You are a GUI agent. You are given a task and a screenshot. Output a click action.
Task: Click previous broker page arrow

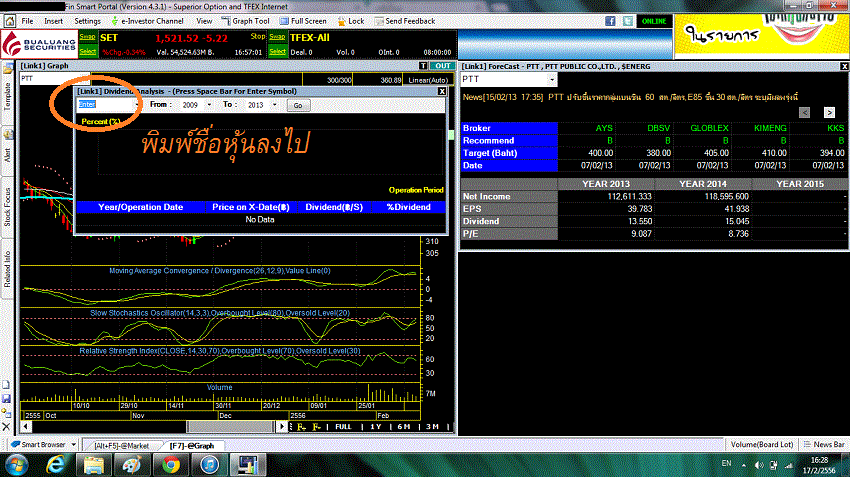click(x=804, y=112)
